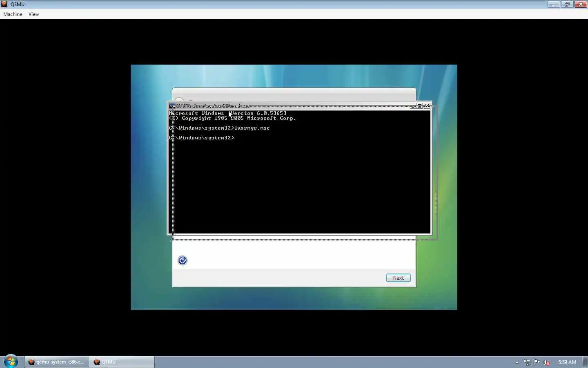
Task: Click the 'Version 6.0.5365' text line
Action: coord(228,113)
